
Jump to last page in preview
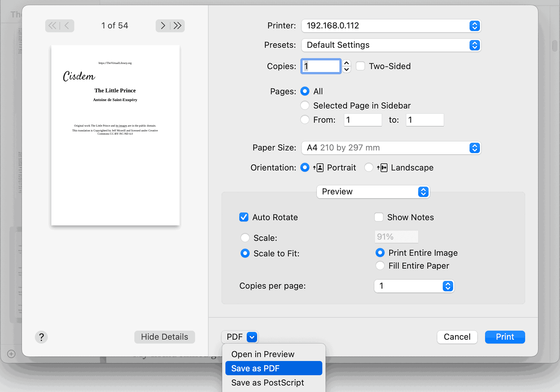pyautogui.click(x=178, y=26)
